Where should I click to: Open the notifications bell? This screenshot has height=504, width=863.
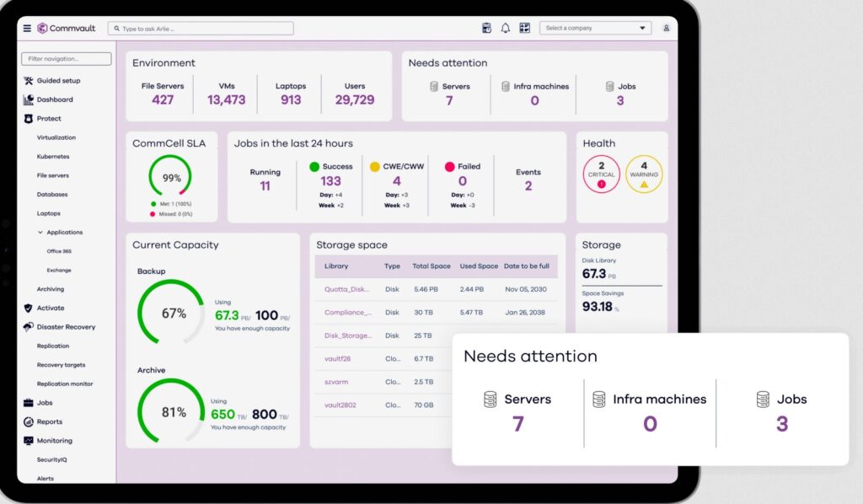(506, 28)
